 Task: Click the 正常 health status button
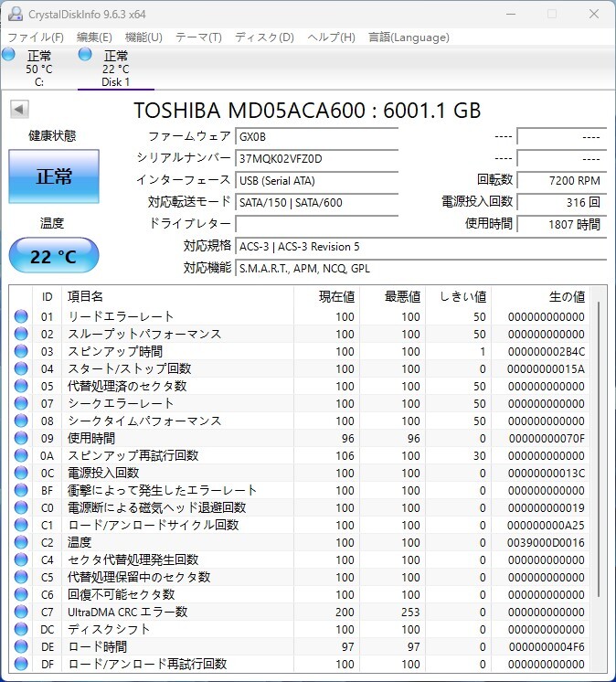tap(54, 176)
